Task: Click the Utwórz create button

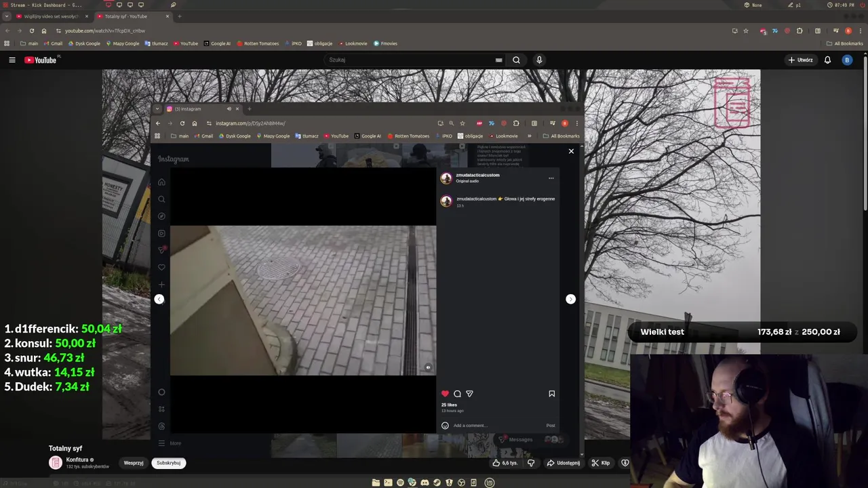Action: [x=800, y=60]
